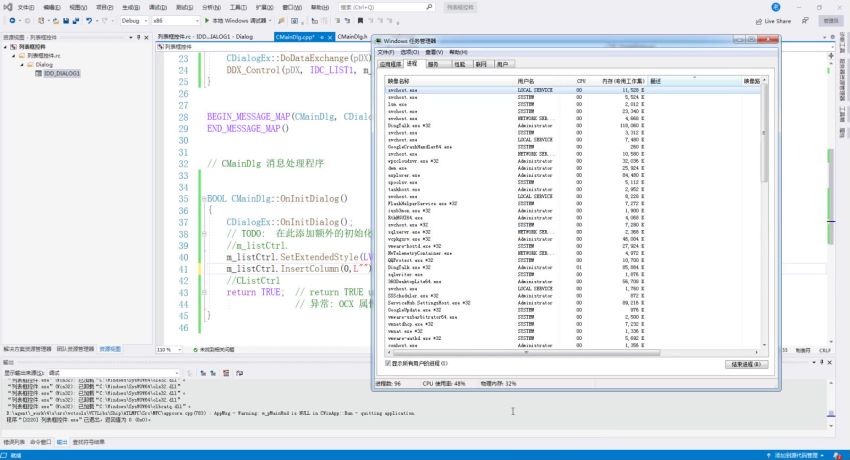
Task: Start debugging with the green play icon
Action: (207, 21)
